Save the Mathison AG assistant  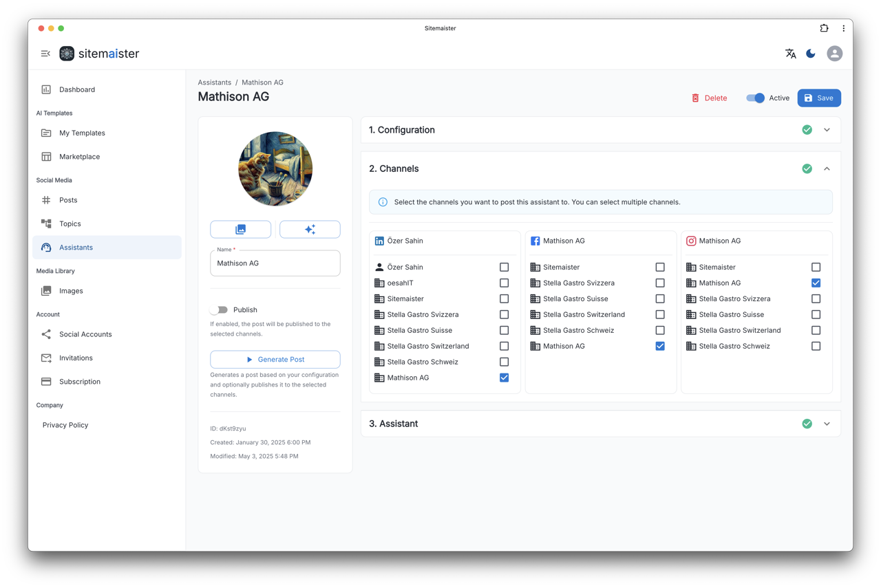818,98
